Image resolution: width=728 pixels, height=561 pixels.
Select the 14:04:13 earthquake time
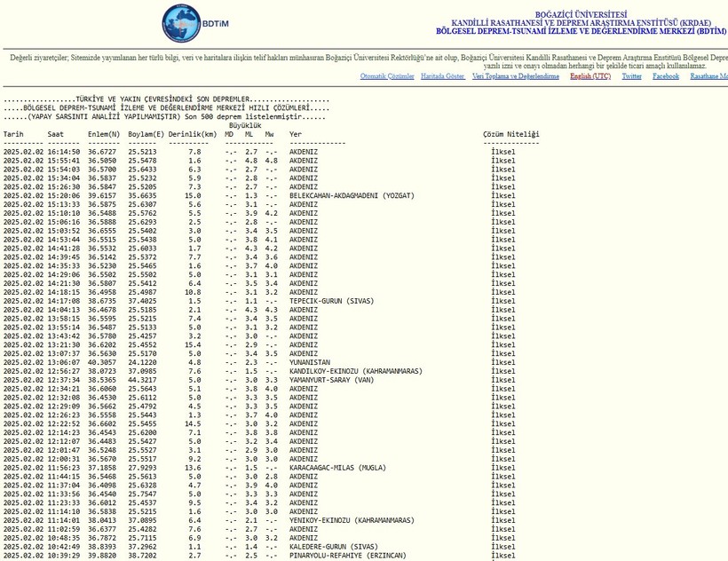point(64,310)
